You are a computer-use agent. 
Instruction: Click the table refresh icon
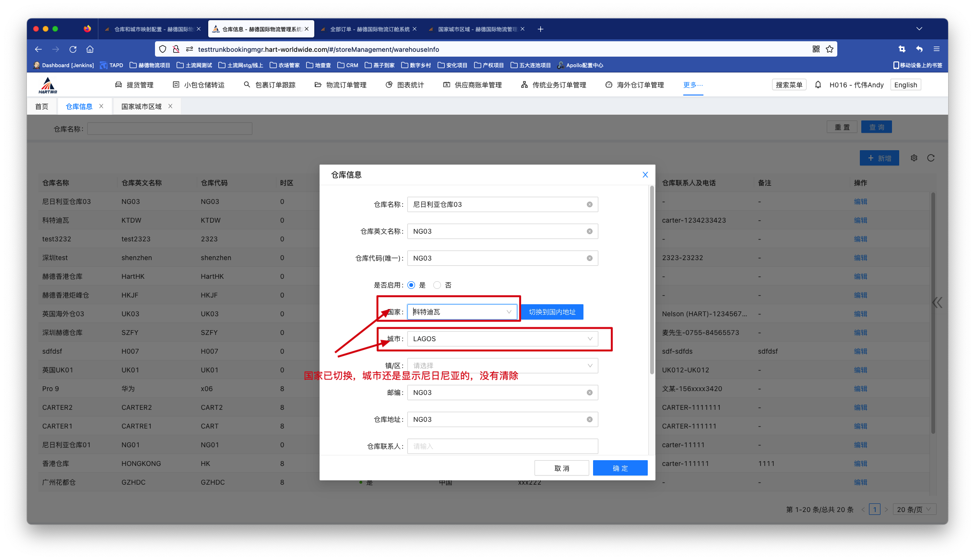[931, 158]
